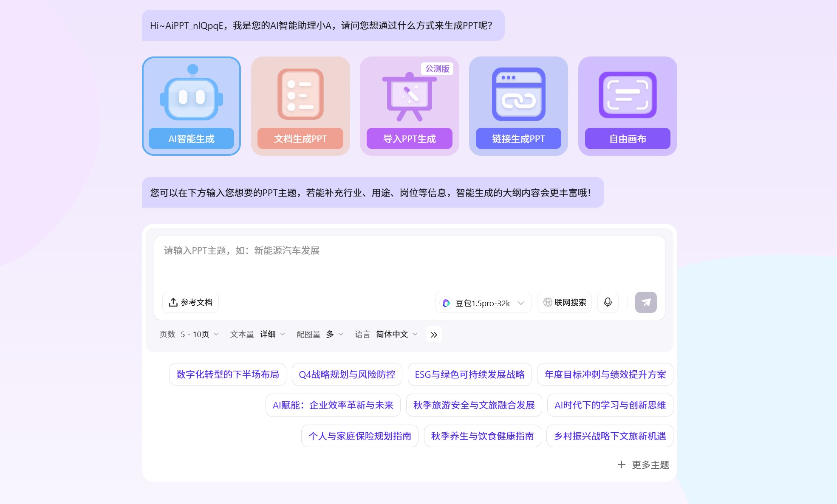This screenshot has width=837, height=504.
Task: Toggle 联网搜索 web search
Action: point(564,302)
